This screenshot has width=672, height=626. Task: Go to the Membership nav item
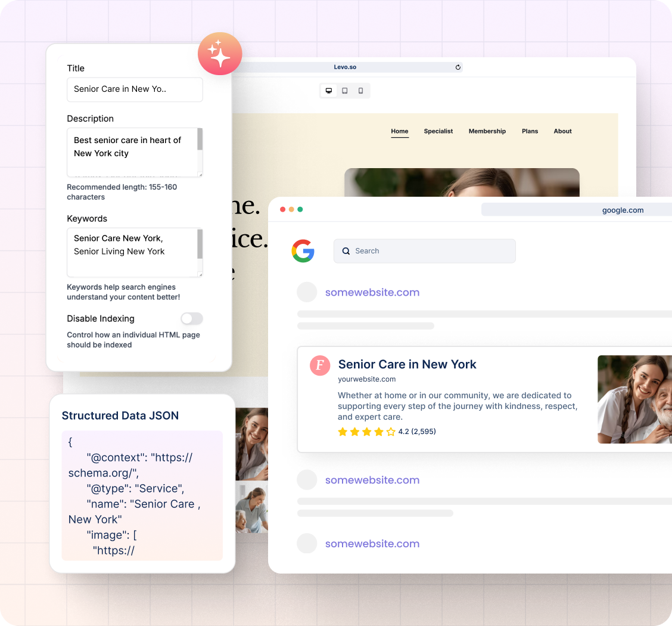click(487, 131)
